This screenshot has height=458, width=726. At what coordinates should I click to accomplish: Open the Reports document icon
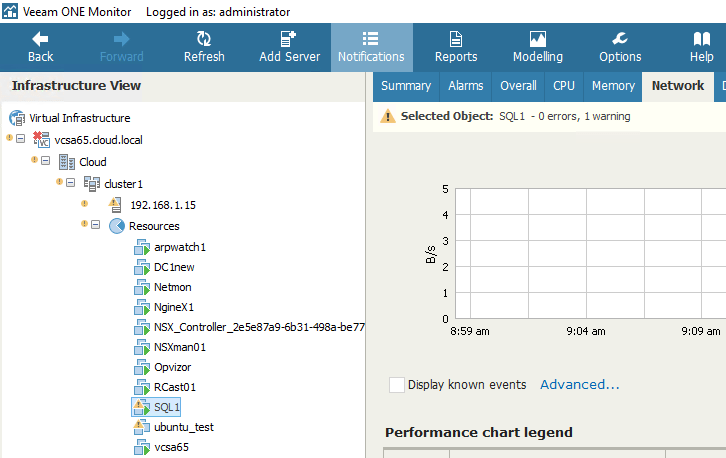click(x=456, y=39)
